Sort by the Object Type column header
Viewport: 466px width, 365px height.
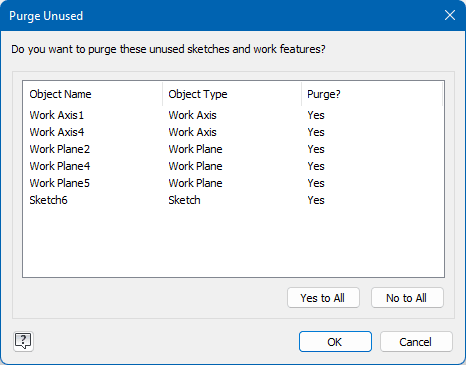pos(232,94)
